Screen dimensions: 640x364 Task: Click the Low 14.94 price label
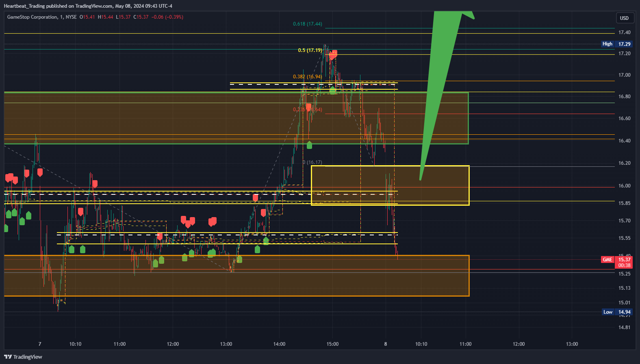[616, 312]
